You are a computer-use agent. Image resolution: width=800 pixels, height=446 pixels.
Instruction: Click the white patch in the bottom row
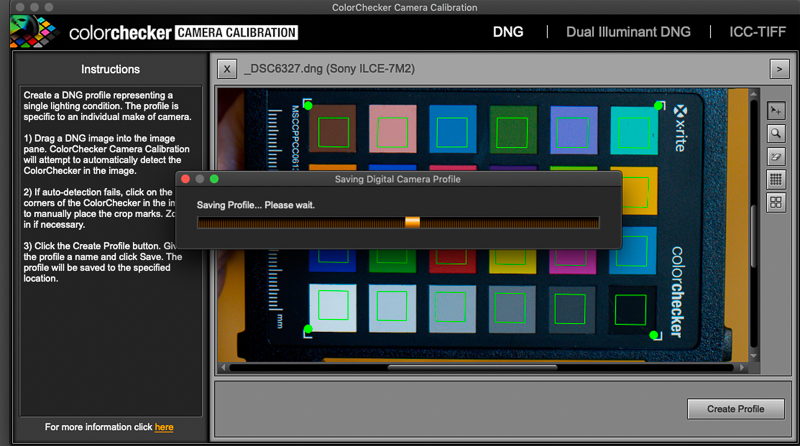tap(333, 307)
